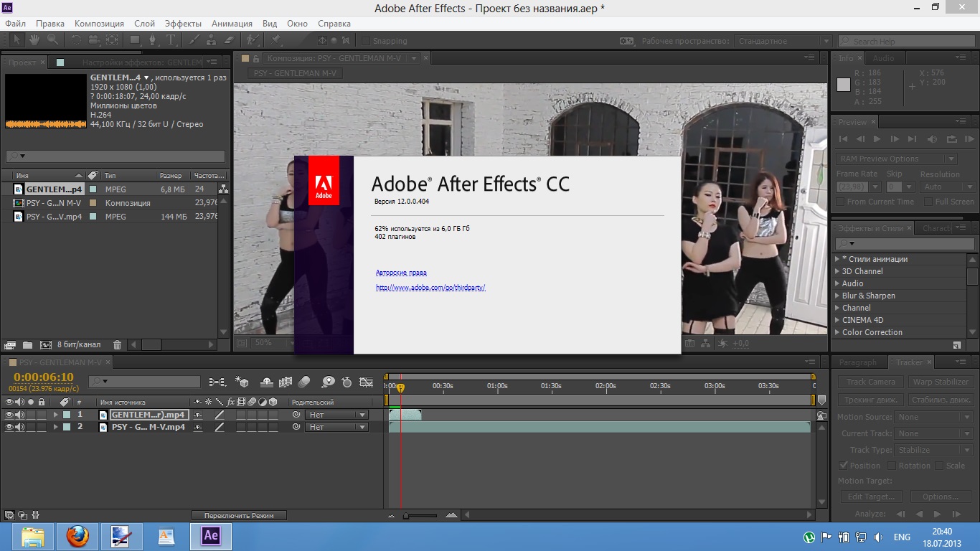Mute audio of layer 1 in timeline
Viewport: 980px width, 551px height.
point(20,415)
